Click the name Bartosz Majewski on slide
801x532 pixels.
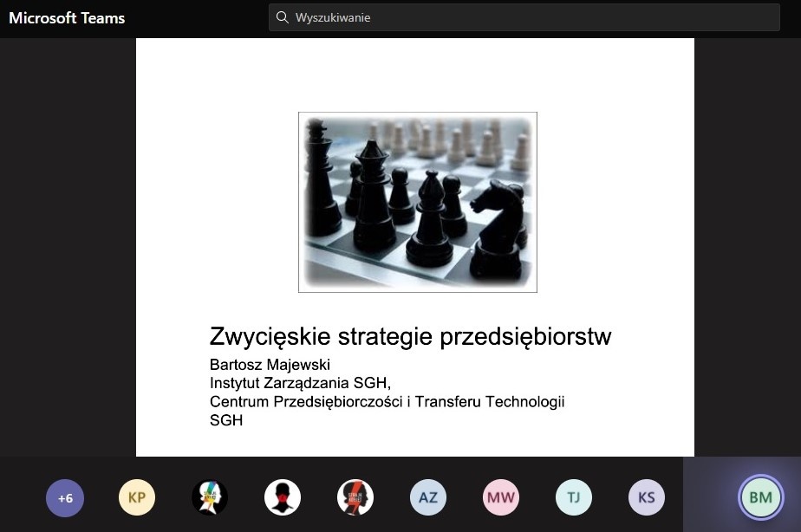tap(270, 365)
